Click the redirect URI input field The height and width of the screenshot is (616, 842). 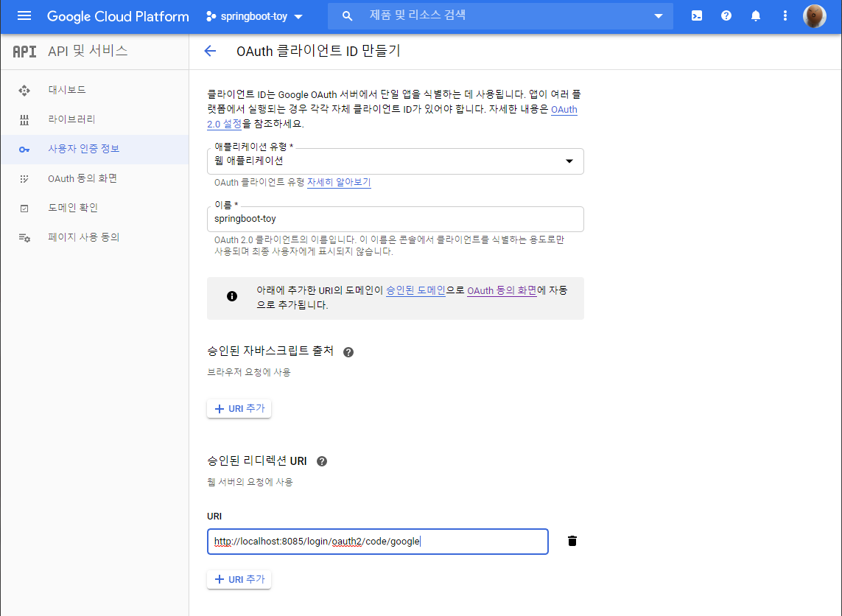[377, 542]
